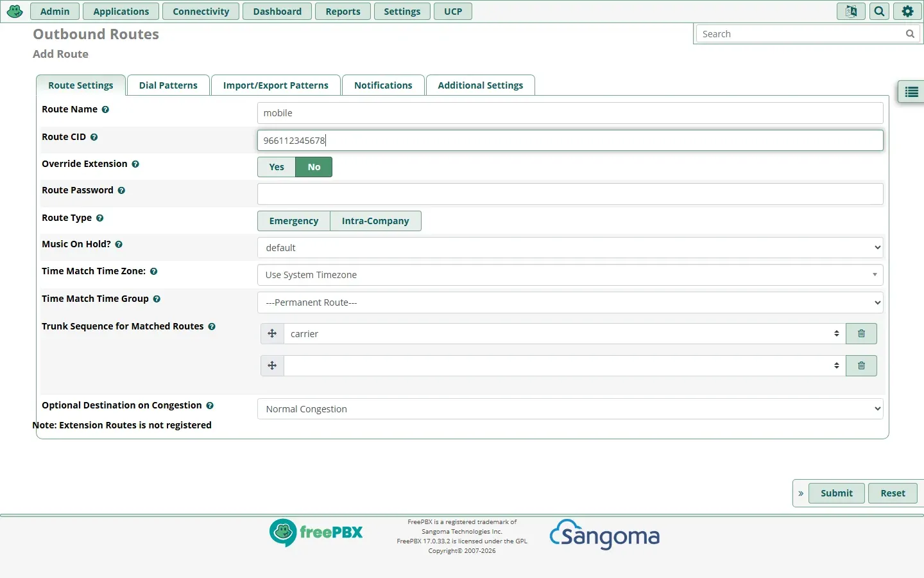Open Time Match Time Zone dropdown
The height and width of the screenshot is (578, 924).
(570, 275)
